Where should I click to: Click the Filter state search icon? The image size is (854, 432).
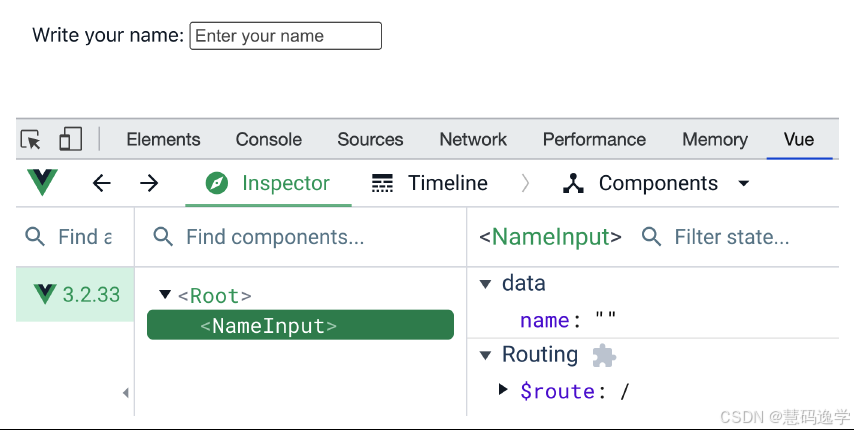(x=651, y=237)
